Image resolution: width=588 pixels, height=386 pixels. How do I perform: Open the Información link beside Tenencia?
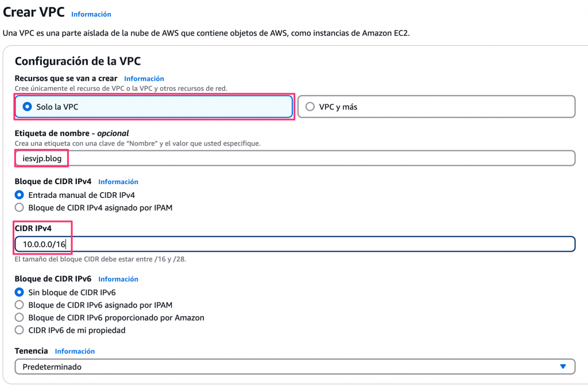coord(75,351)
